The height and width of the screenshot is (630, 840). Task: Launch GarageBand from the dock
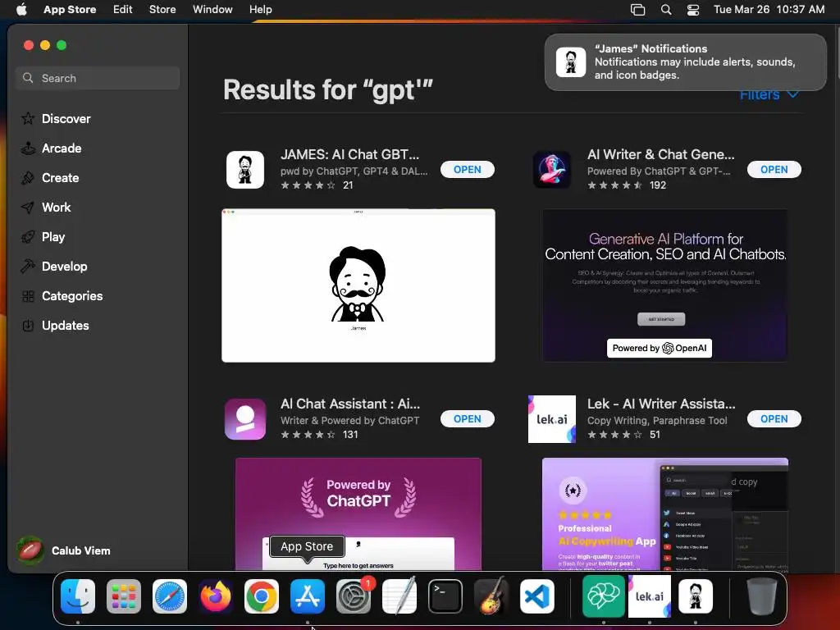(491, 596)
